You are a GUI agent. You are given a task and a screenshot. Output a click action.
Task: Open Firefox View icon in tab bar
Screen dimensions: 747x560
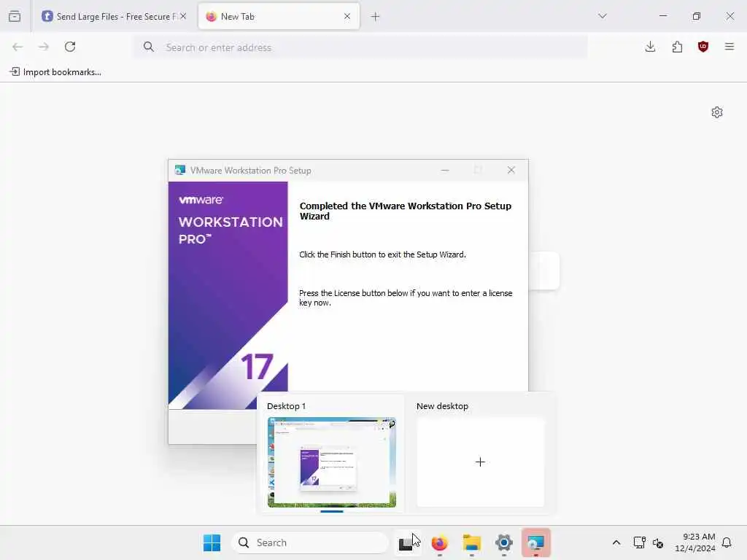[x=15, y=16]
